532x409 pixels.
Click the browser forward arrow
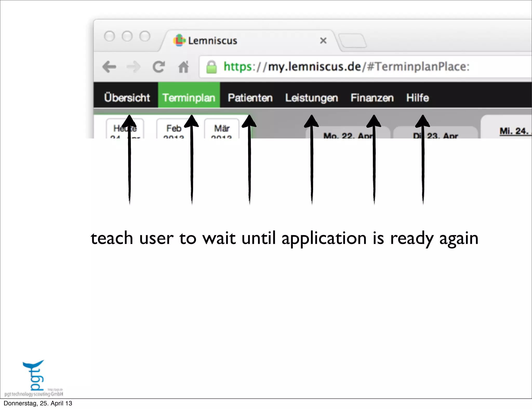click(134, 67)
